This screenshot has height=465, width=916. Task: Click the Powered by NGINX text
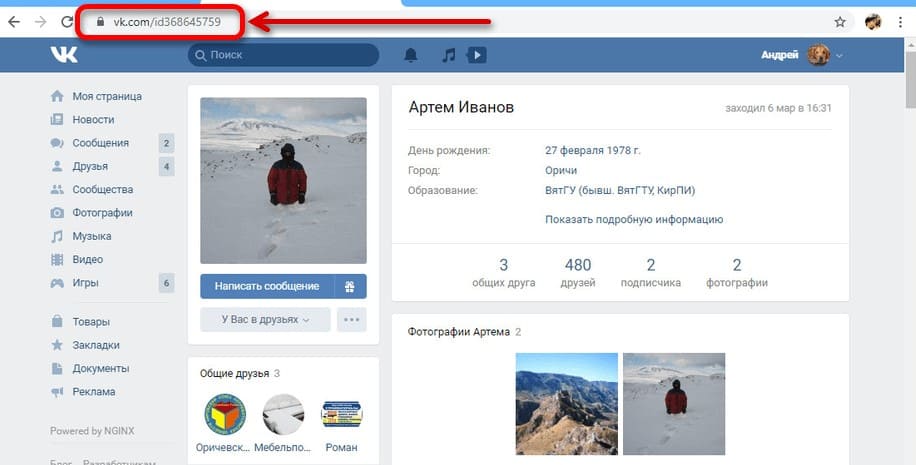click(92, 431)
